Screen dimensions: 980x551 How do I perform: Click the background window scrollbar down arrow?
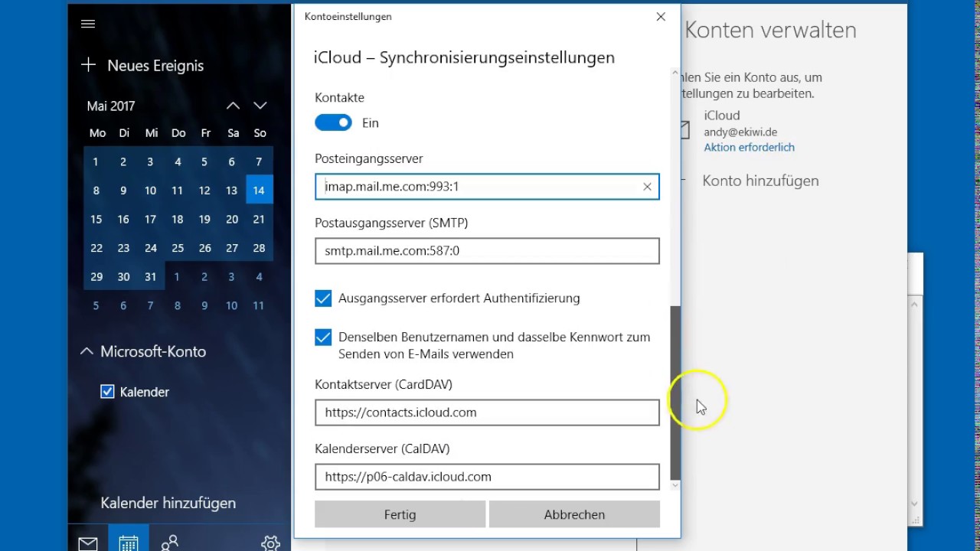914,504
